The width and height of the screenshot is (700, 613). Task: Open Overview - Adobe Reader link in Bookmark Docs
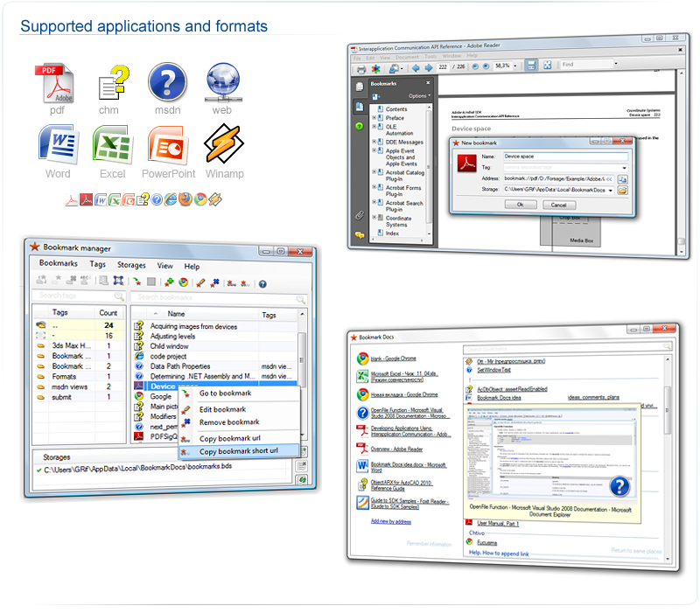[396, 449]
